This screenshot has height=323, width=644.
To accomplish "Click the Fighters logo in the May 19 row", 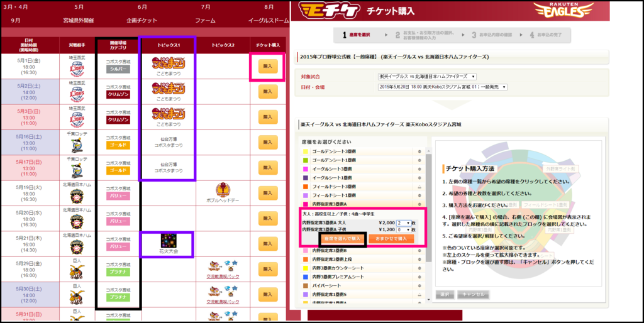I will click(x=77, y=197).
